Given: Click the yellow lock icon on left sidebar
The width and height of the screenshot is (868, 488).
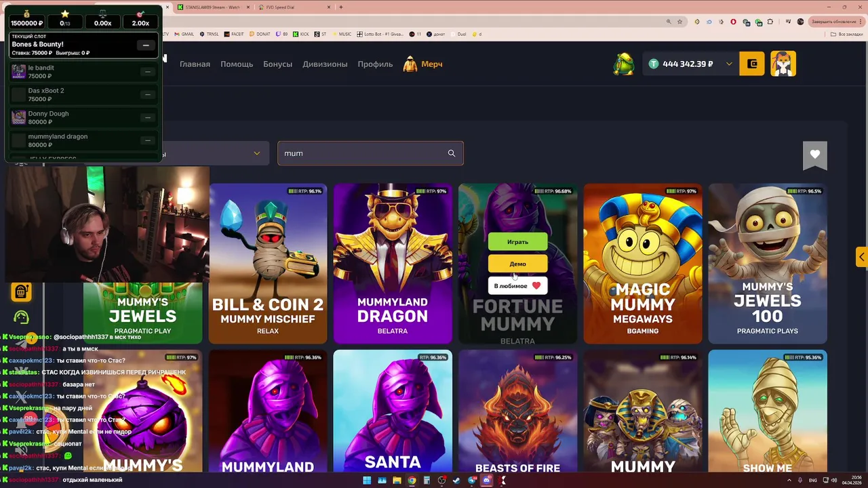Looking at the screenshot, I should (x=21, y=291).
